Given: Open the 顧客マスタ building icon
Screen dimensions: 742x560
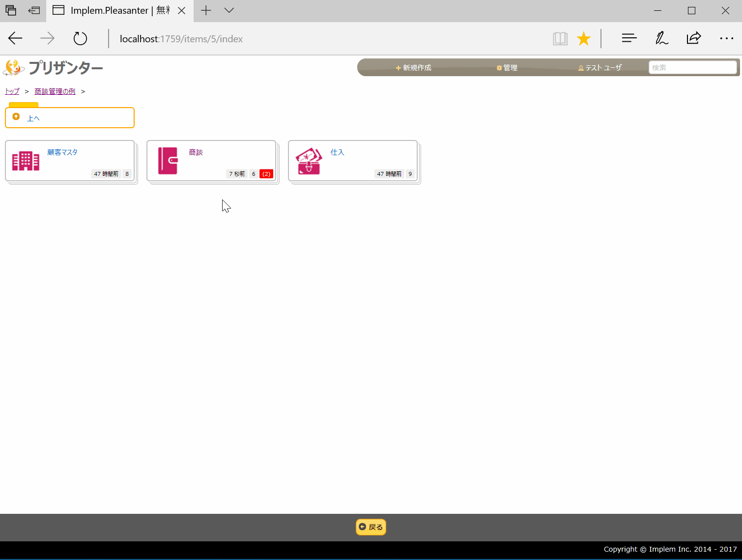Looking at the screenshot, I should 26,161.
